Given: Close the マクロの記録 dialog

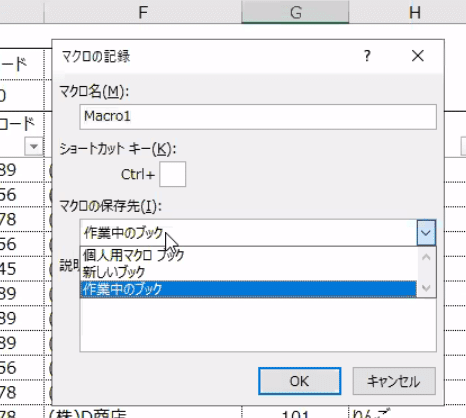Looking at the screenshot, I should click(418, 56).
